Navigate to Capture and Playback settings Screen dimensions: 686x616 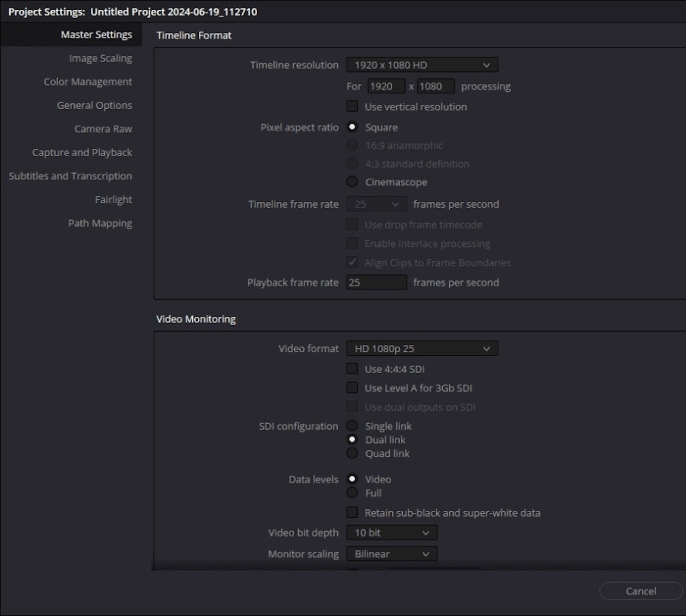pyautogui.click(x=83, y=152)
